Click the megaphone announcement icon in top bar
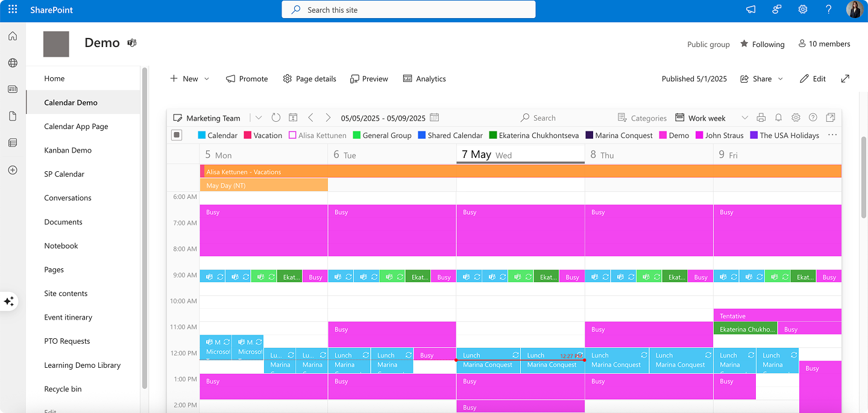Screen dimensions: 868x413 750,10
